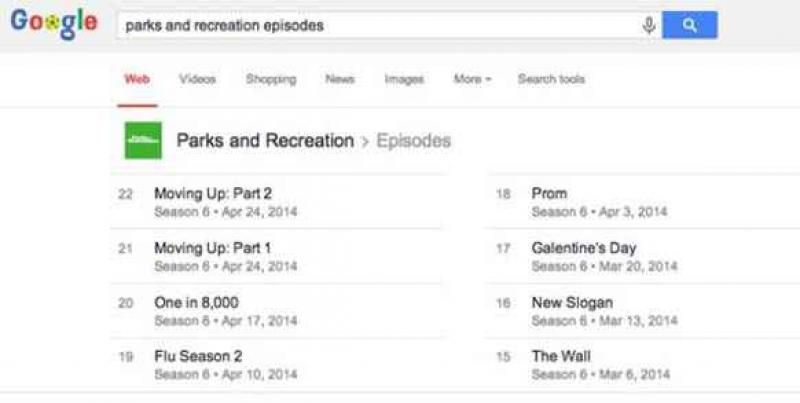
Task: Open Search tools options
Action: 551,79
